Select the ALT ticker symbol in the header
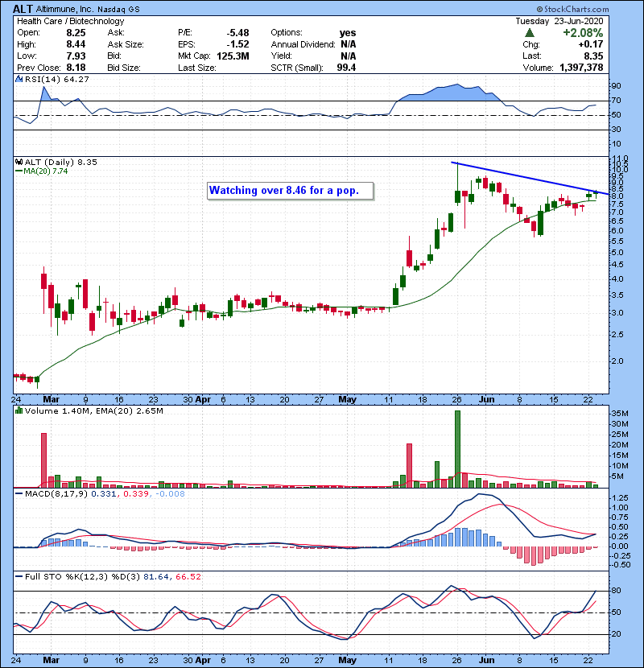Image resolution: width=644 pixels, height=668 pixels. [23, 9]
